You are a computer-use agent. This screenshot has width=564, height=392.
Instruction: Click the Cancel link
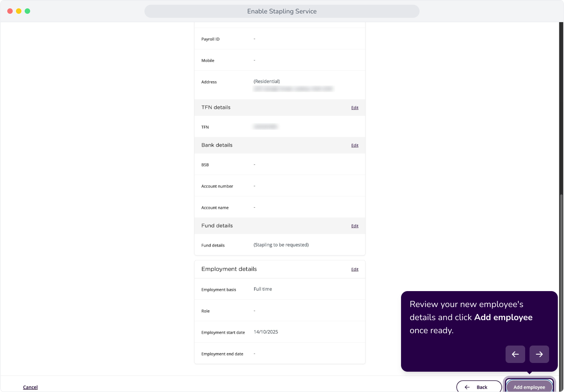tap(30, 387)
